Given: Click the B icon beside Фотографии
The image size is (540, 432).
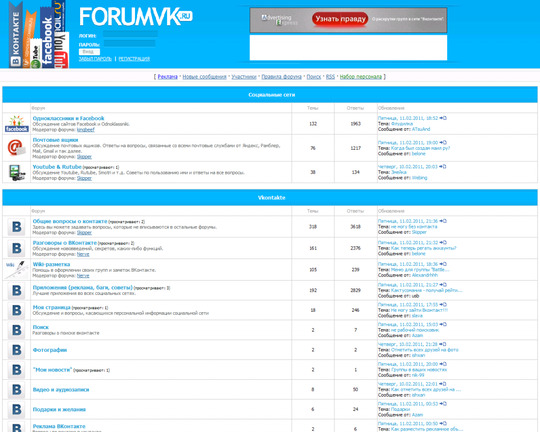Looking at the screenshot, I should tap(17, 350).
